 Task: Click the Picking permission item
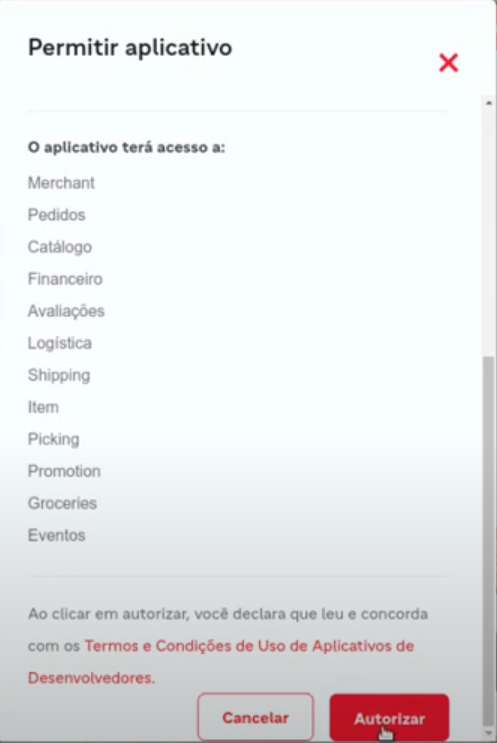point(54,439)
